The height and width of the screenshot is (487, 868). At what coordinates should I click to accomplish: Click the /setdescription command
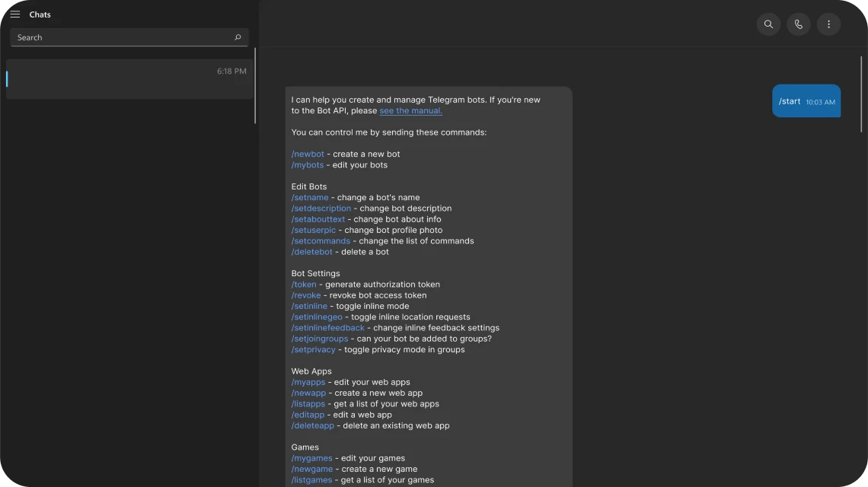321,208
